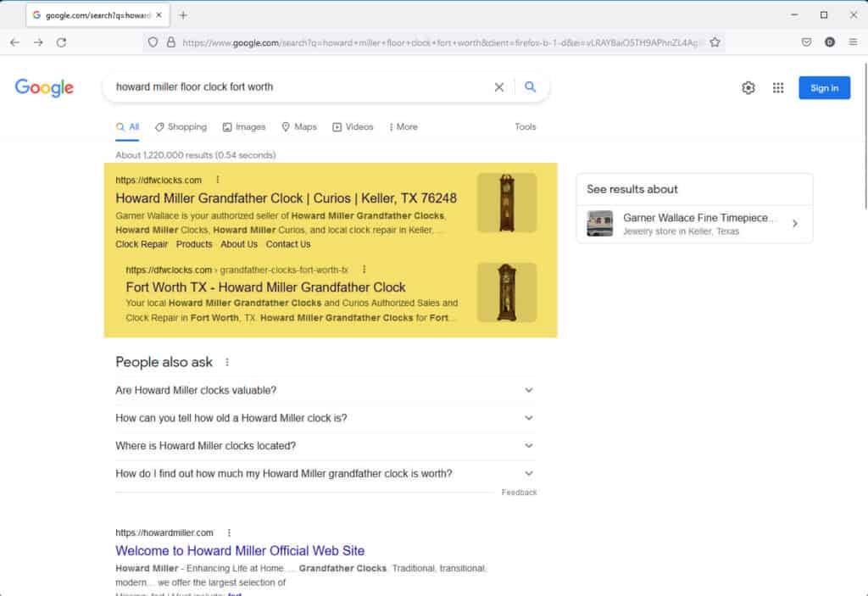Click the page vertical scrollbar

(865, 136)
